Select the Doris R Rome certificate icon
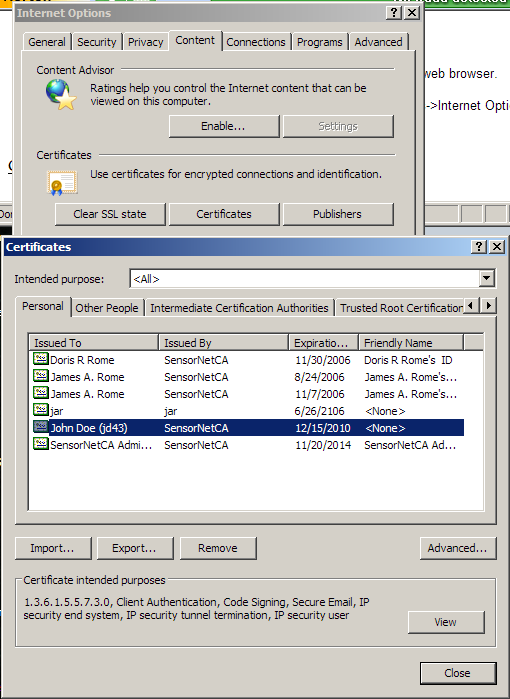510x699 pixels. point(41,359)
